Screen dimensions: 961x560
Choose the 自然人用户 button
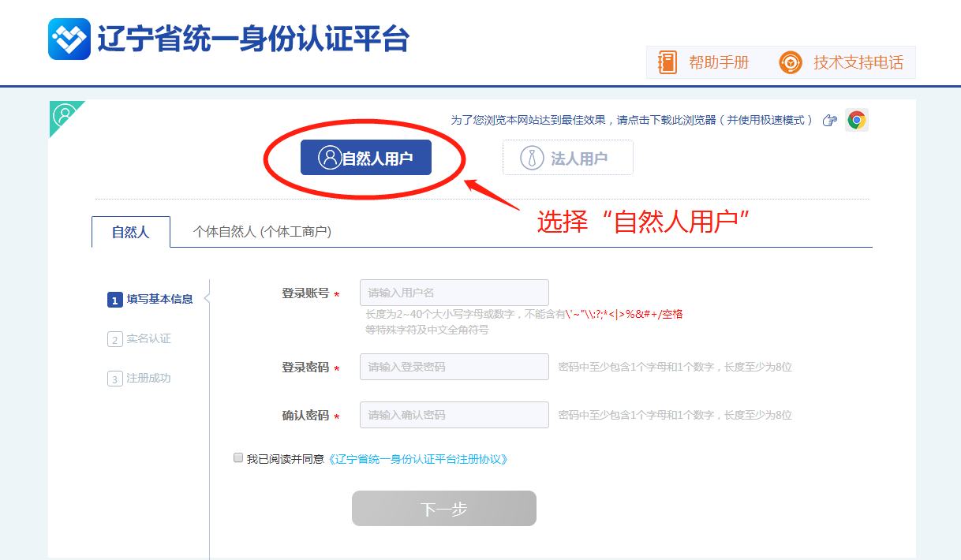coord(366,158)
